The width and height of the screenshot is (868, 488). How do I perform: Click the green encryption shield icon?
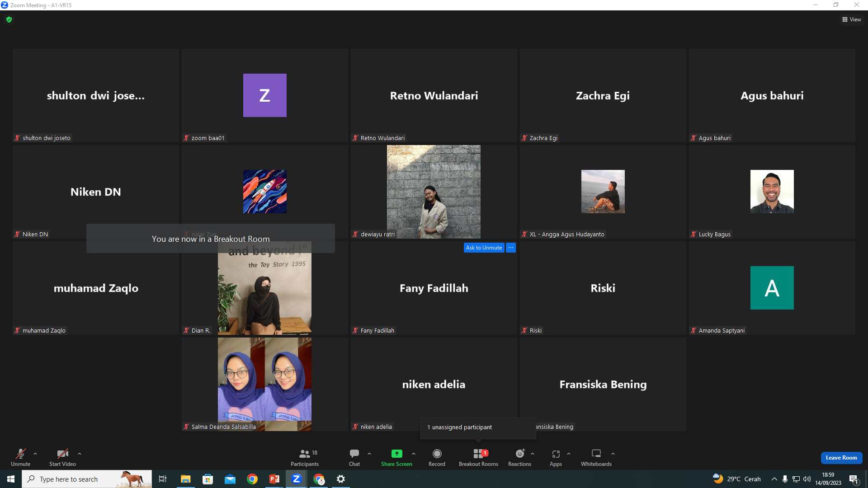pyautogui.click(x=9, y=19)
